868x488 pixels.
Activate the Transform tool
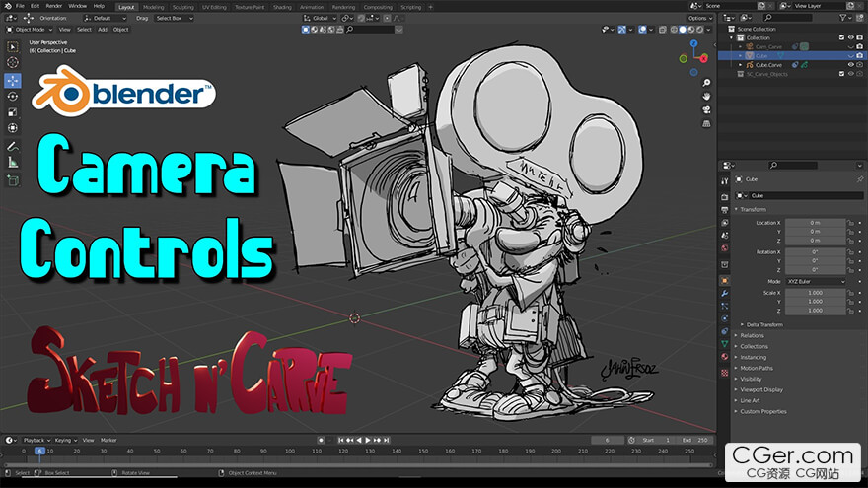[13, 128]
